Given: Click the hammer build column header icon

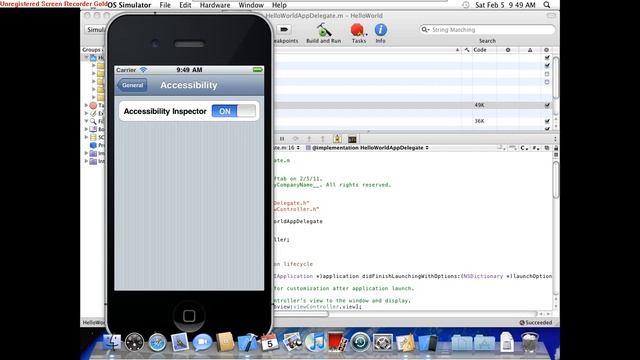Looking at the screenshot, I should [467, 50].
